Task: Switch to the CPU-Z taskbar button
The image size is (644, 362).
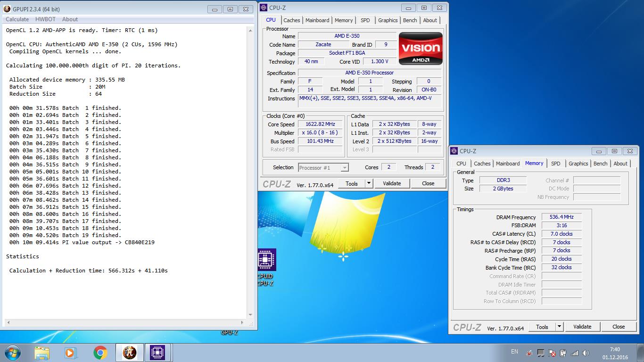Action: click(157, 353)
